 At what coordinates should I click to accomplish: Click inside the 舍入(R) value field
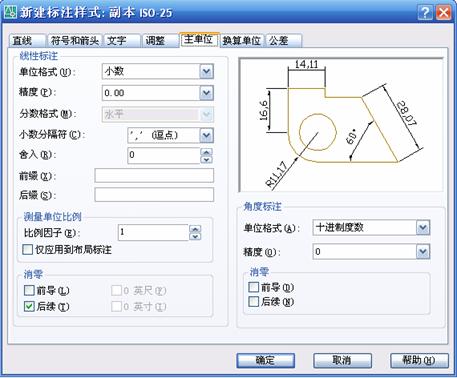point(164,155)
